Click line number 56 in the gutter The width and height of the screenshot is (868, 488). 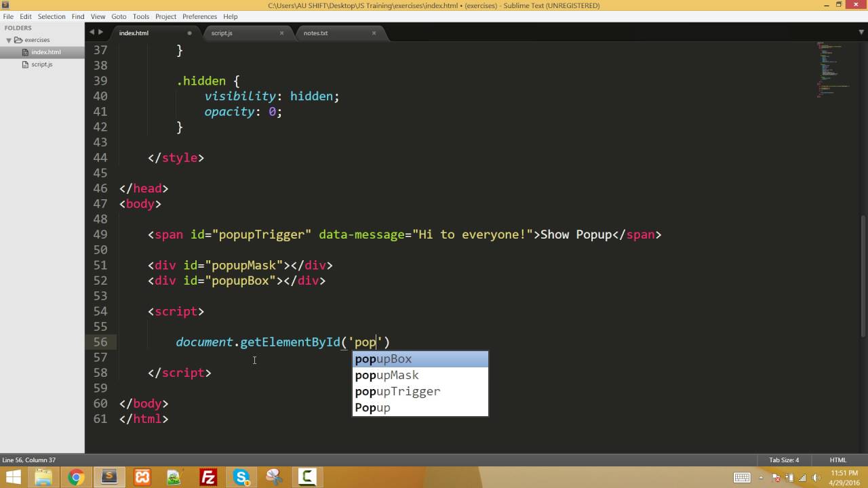[100, 342]
